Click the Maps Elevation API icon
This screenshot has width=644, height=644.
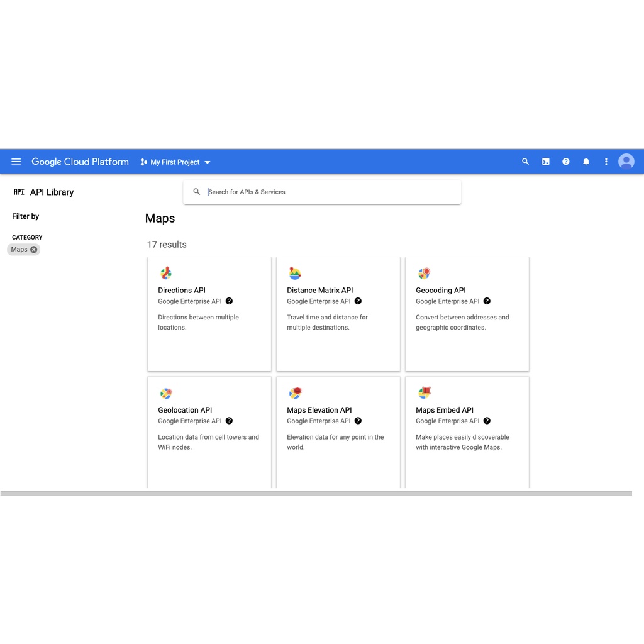(x=294, y=393)
